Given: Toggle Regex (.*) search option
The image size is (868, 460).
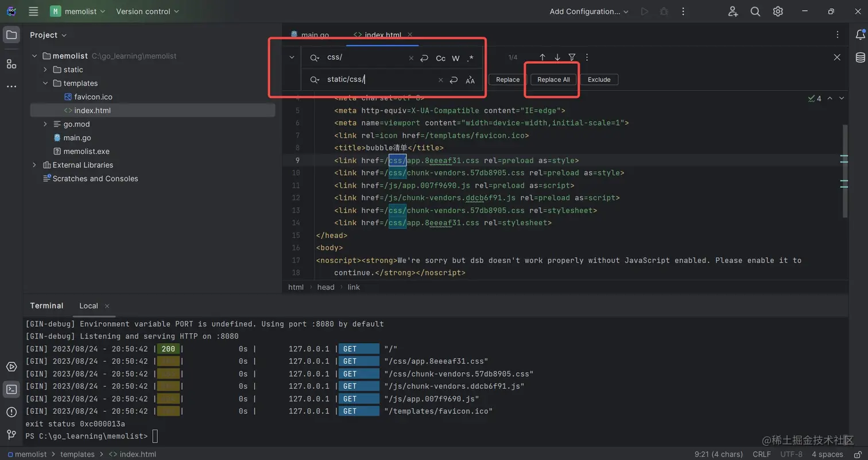Looking at the screenshot, I should [x=470, y=58].
